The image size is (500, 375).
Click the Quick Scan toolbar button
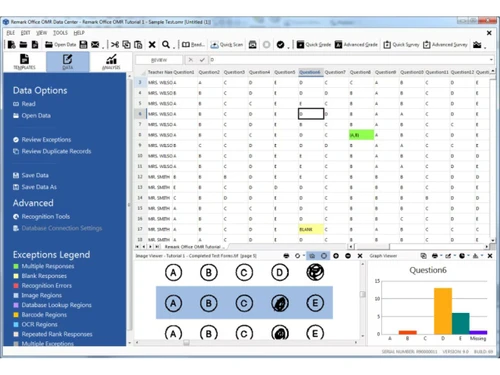[227, 44]
